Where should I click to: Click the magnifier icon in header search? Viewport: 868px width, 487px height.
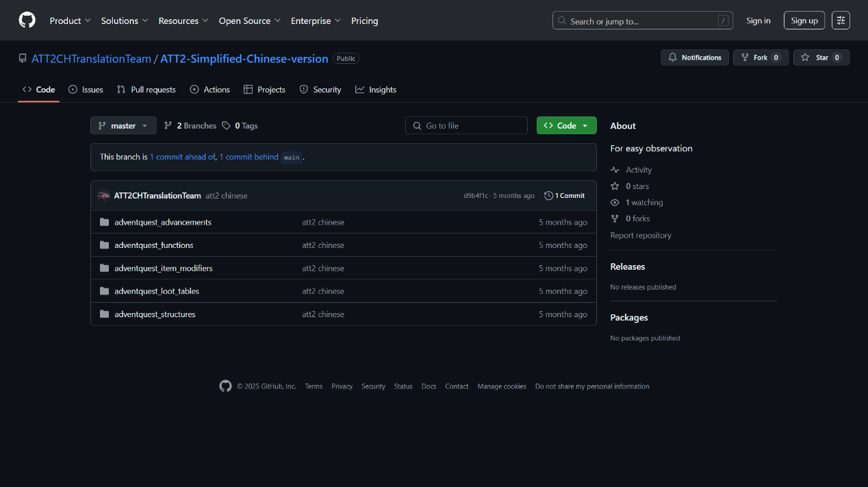pos(562,21)
